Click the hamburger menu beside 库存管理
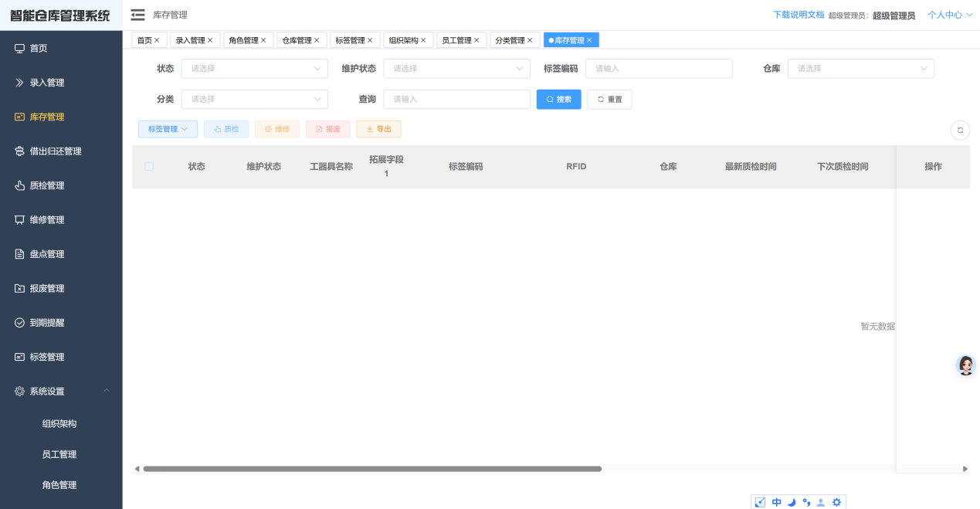The width and height of the screenshot is (980, 509). [x=137, y=14]
